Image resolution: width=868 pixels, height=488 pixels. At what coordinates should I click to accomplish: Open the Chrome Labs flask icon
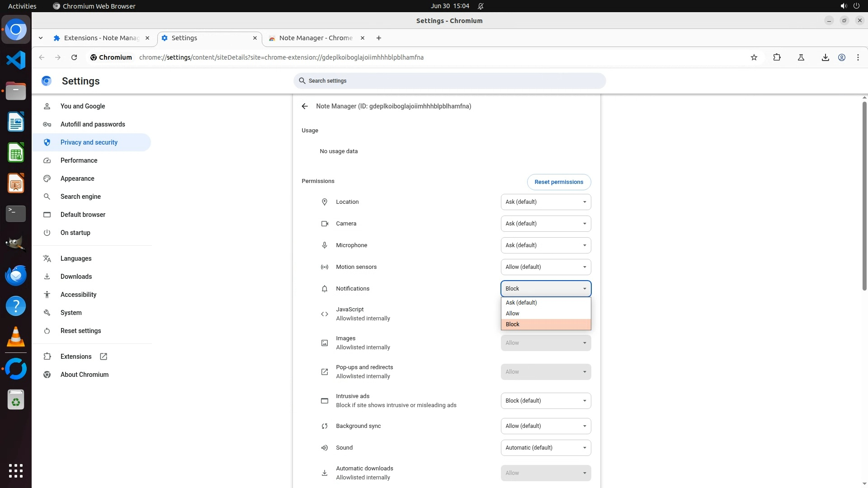[x=801, y=57]
